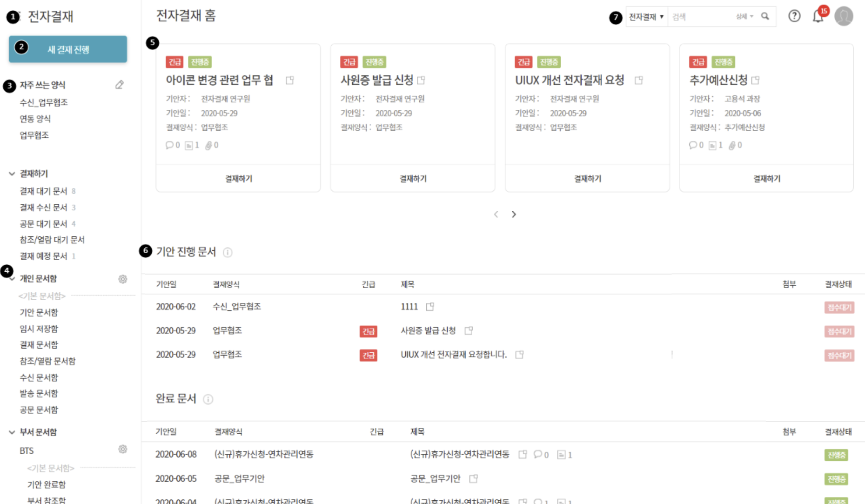Collapse the 부서 문서함 section
The width and height of the screenshot is (865, 504).
coord(12,432)
